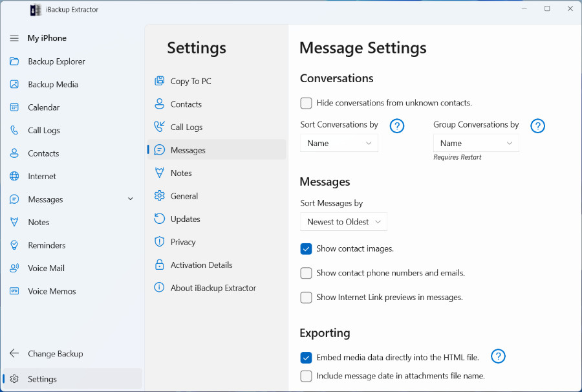The width and height of the screenshot is (582, 392).
Task: Click the Voice Memos cassette icon
Action: pyautogui.click(x=14, y=291)
